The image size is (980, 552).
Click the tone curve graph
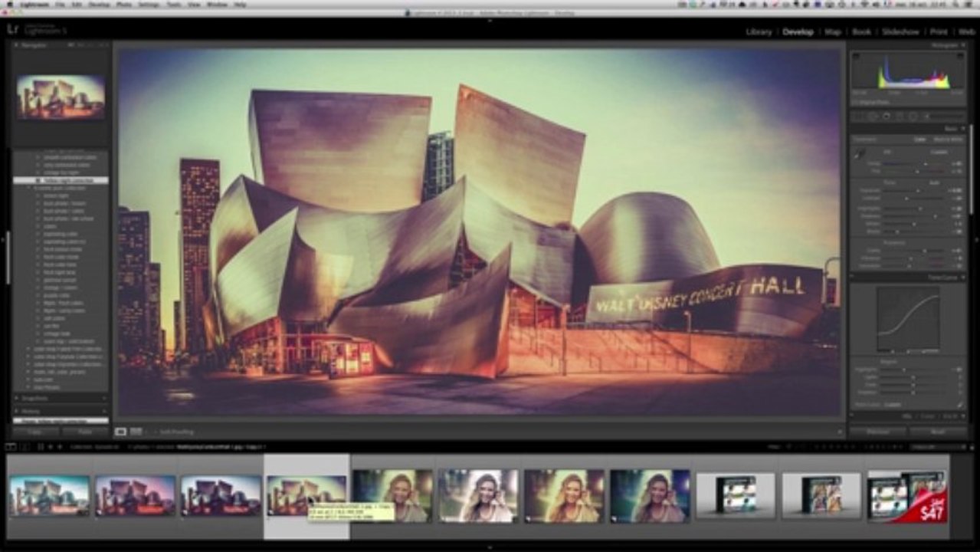click(x=908, y=319)
